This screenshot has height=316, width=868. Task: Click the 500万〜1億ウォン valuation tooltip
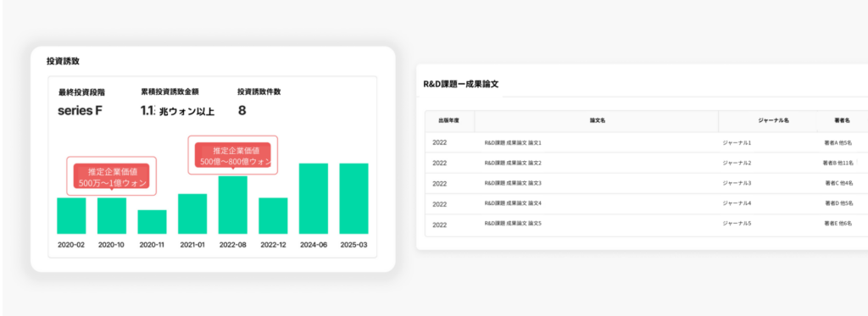[111, 176]
